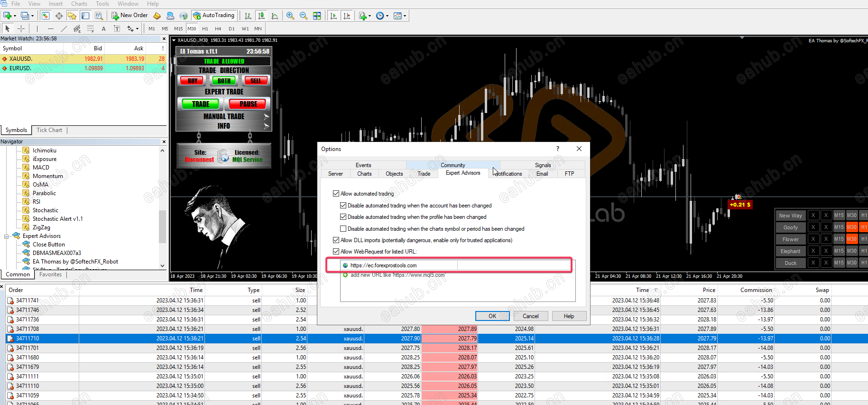This screenshot has width=868, height=405.
Task: Toggle Goofy row M30 button
Action: (x=852, y=227)
